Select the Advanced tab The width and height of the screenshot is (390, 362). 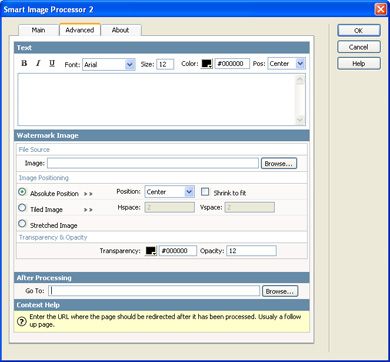point(80,30)
